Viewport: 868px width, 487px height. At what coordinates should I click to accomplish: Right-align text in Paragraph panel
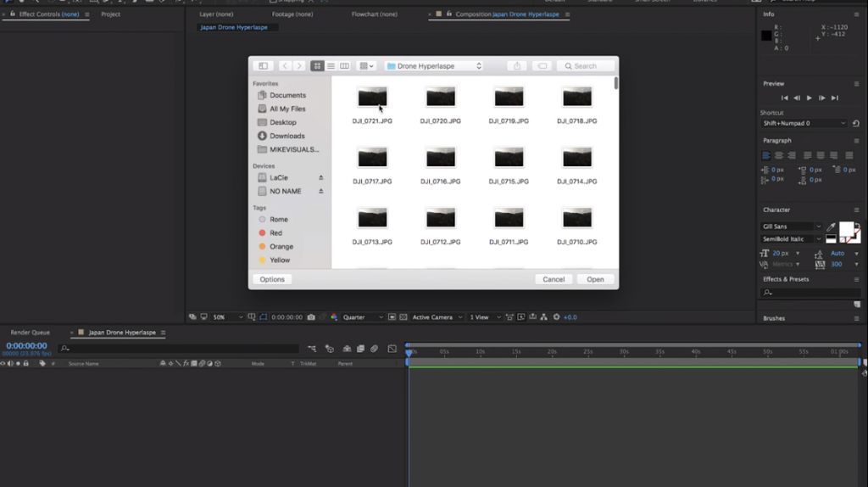click(792, 155)
